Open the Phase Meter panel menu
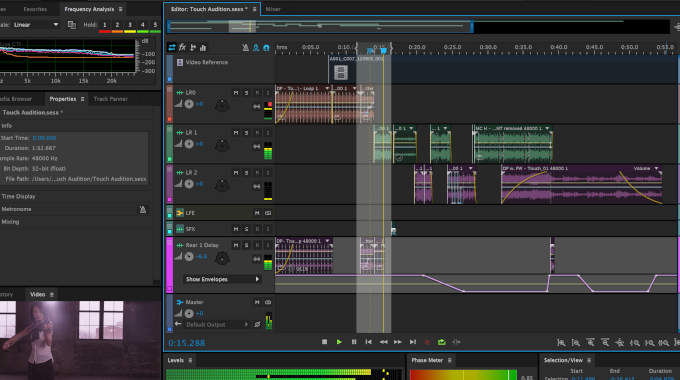This screenshot has height=380, width=680. click(450, 360)
